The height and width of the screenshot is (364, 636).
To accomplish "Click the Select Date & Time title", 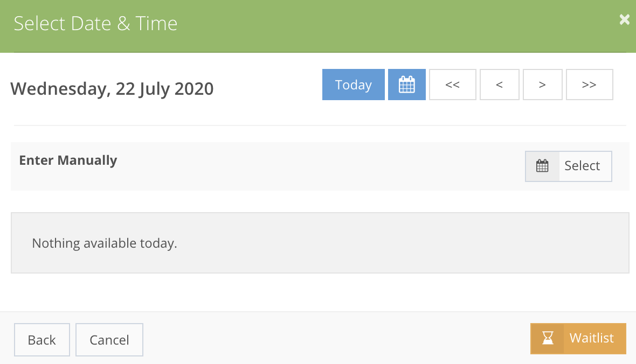I will point(95,23).
